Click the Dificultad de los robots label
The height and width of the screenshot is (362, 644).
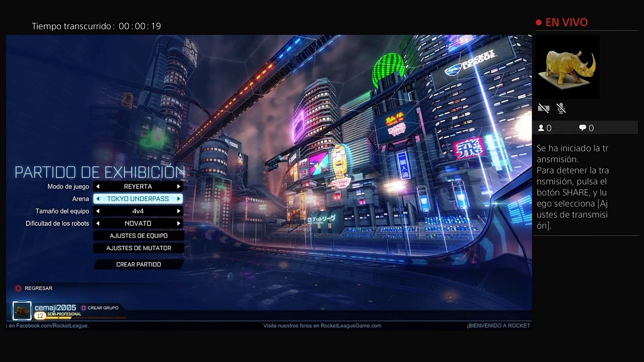point(57,223)
